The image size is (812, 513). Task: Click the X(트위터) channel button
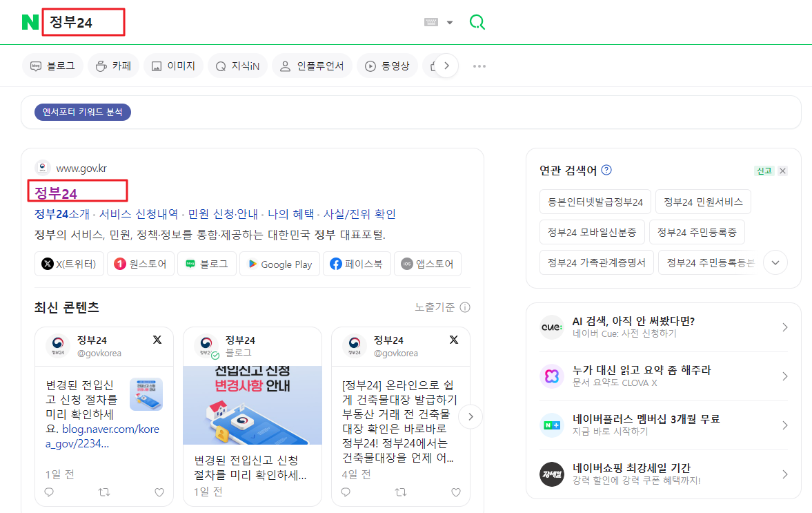[70, 264]
